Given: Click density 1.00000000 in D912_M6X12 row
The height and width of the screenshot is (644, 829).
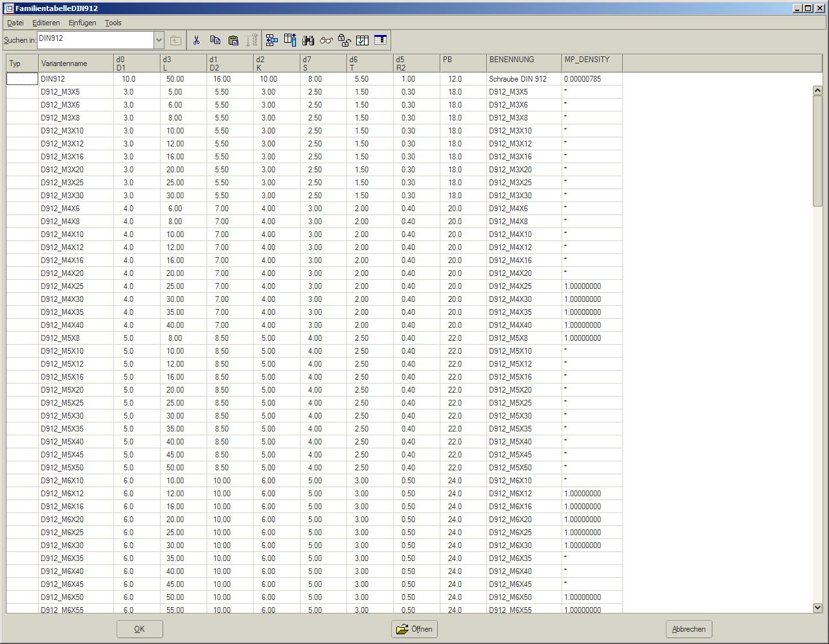Looking at the screenshot, I should 592,494.
